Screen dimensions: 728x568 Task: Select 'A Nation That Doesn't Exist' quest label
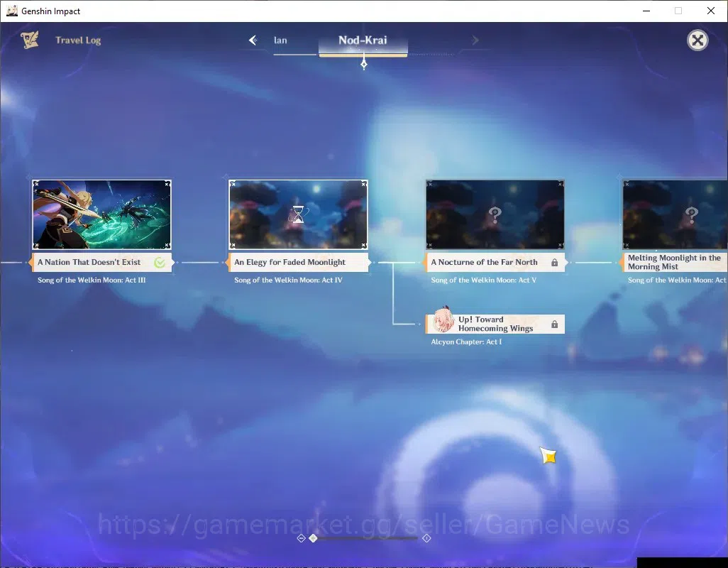pyautogui.click(x=101, y=263)
